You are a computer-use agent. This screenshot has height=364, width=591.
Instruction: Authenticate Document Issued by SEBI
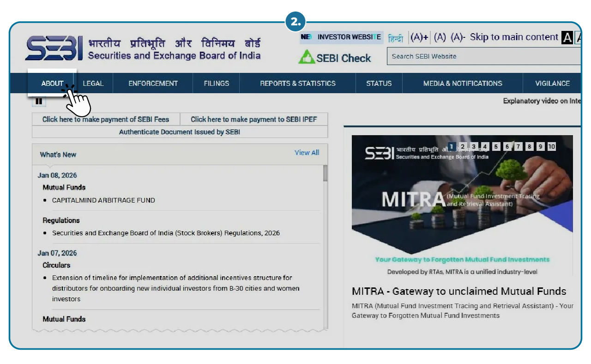[180, 132]
